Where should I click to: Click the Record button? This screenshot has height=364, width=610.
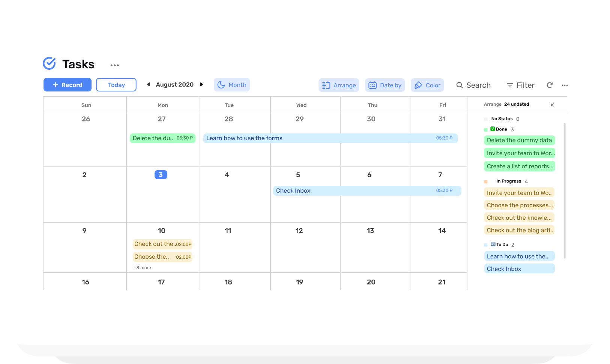[67, 85]
